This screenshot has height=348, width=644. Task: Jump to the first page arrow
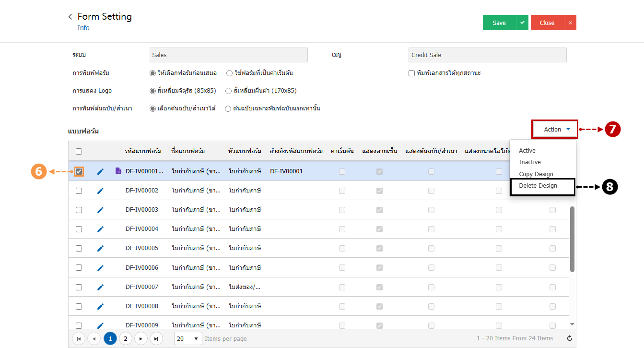pyautogui.click(x=79, y=338)
